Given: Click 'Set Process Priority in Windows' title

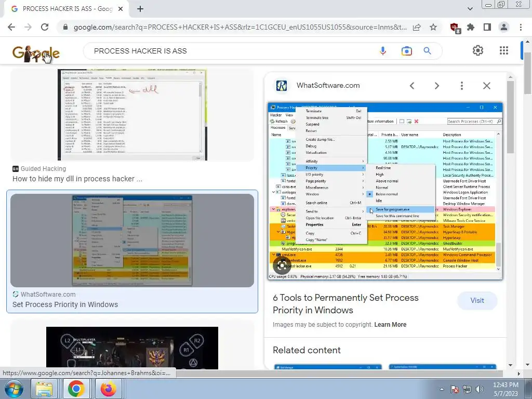Looking at the screenshot, I should tap(65, 304).
